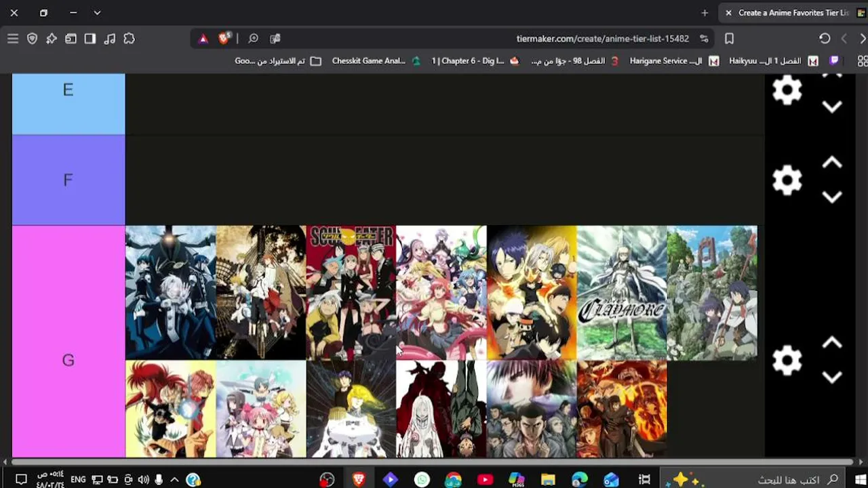The height and width of the screenshot is (488, 868).
Task: Open the notification center icon
Action: click(x=20, y=480)
